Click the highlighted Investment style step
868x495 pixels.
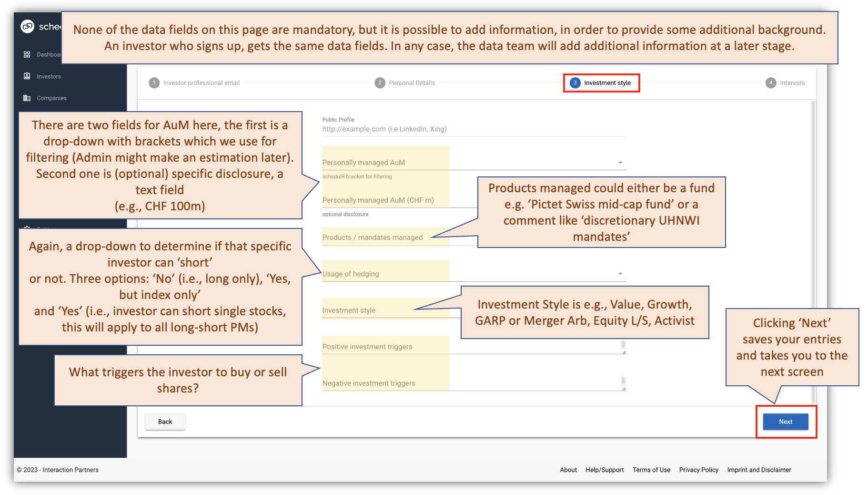tap(601, 82)
